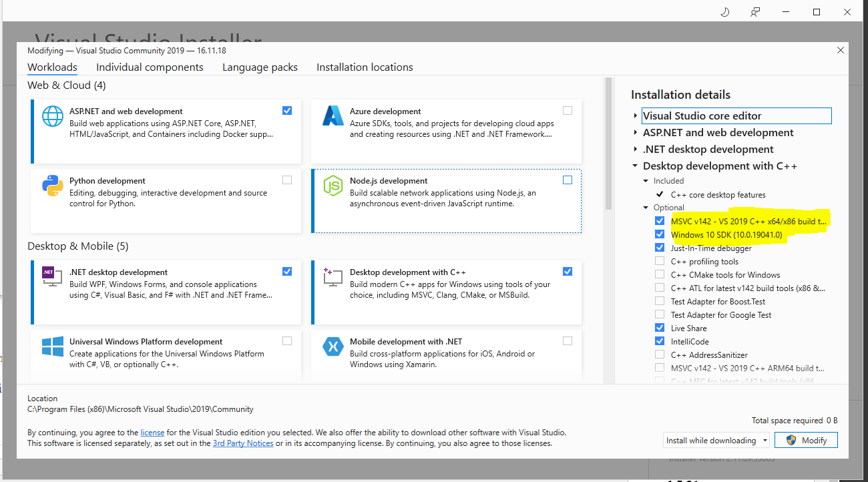Uncheck the Live Share option
This screenshot has width=868, height=482.
point(660,328)
